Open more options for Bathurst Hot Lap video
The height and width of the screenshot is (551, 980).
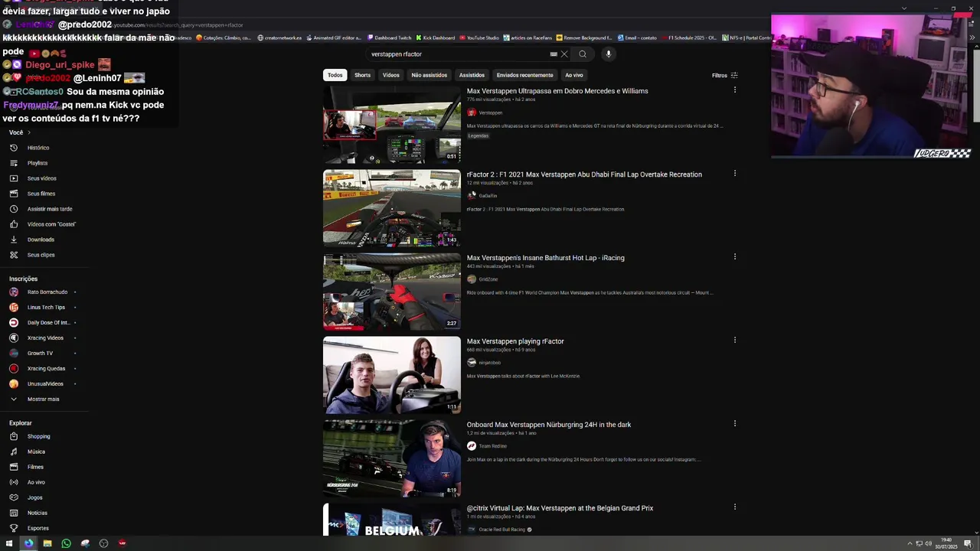[x=735, y=257]
